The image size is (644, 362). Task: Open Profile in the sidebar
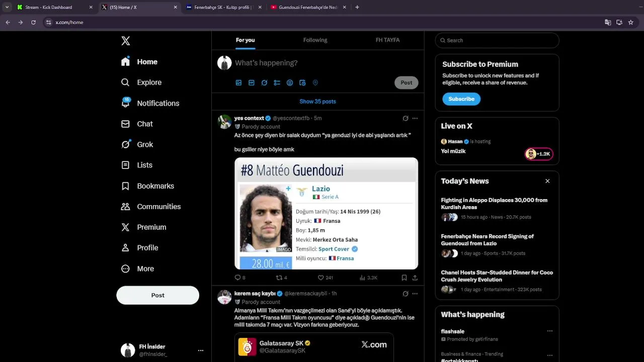(139, 248)
